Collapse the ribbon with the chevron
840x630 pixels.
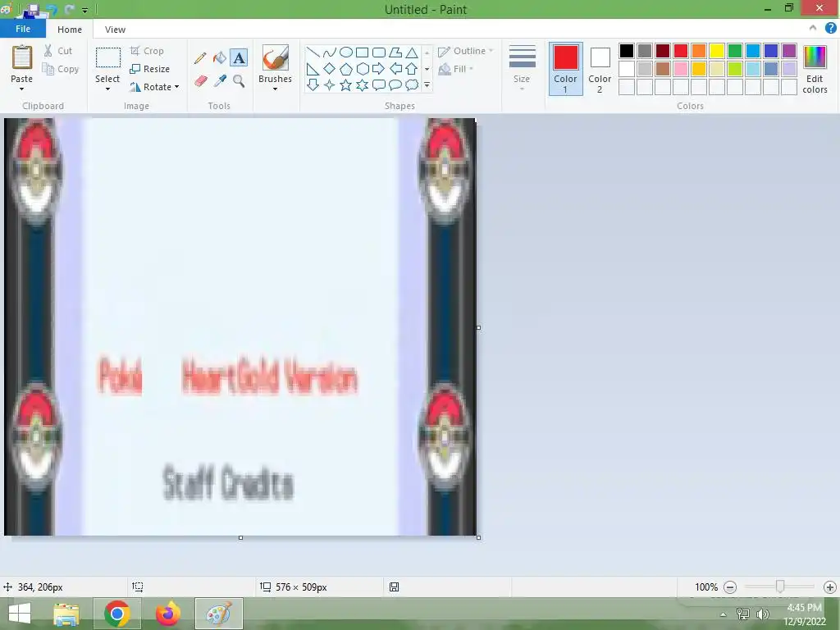tap(813, 28)
